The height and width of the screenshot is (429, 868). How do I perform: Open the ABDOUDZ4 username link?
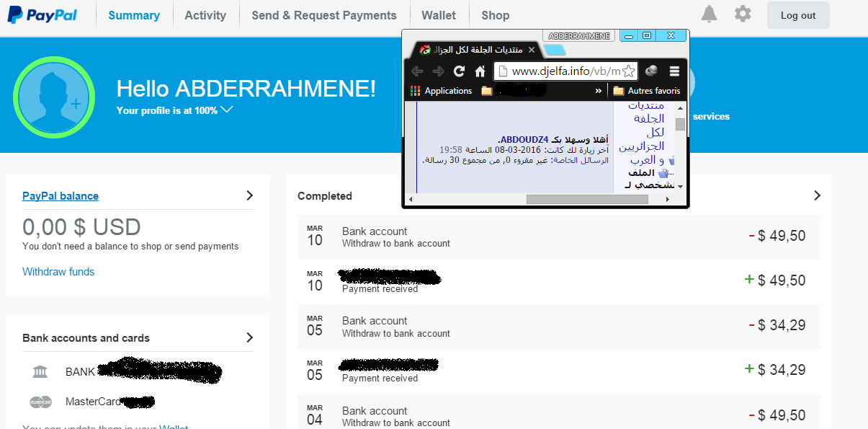pos(523,139)
